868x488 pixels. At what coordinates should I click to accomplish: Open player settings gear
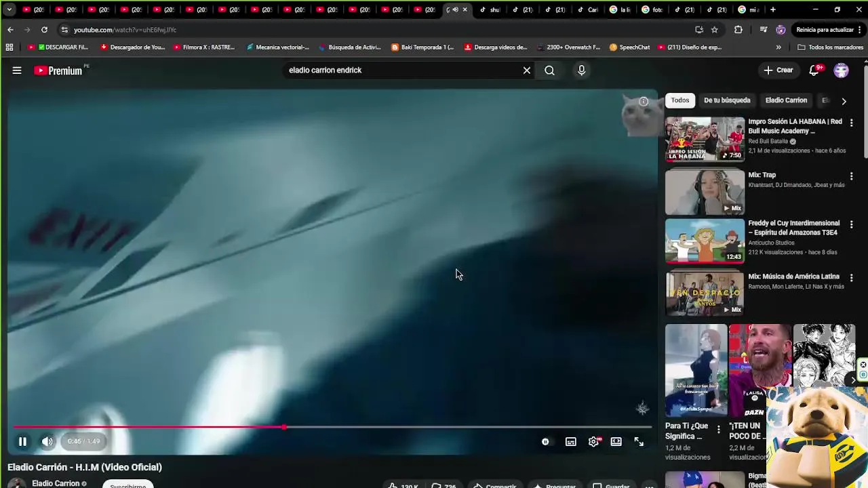593,441
